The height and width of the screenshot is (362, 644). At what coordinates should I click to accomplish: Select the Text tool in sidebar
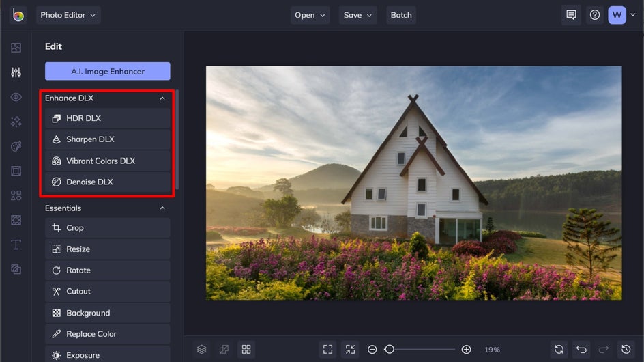pyautogui.click(x=16, y=245)
